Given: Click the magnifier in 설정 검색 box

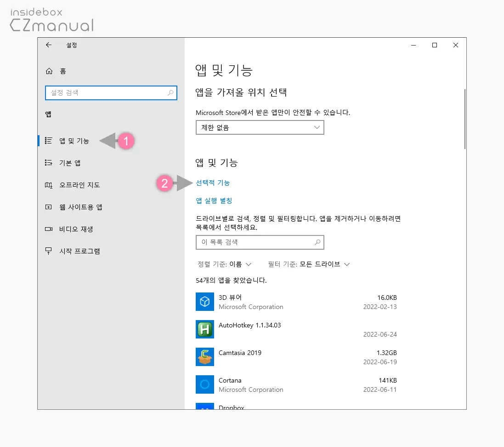Looking at the screenshot, I should click(x=170, y=93).
